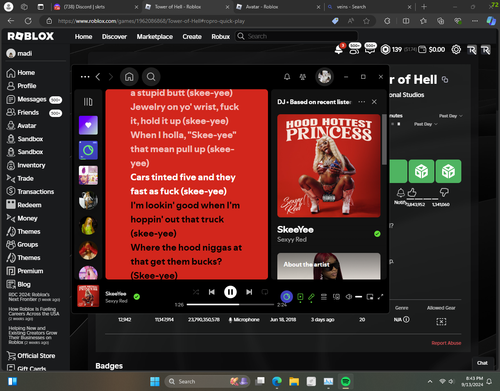The height and width of the screenshot is (391, 500).
Task: Skip to the previous track in Spotify
Action: [212, 292]
